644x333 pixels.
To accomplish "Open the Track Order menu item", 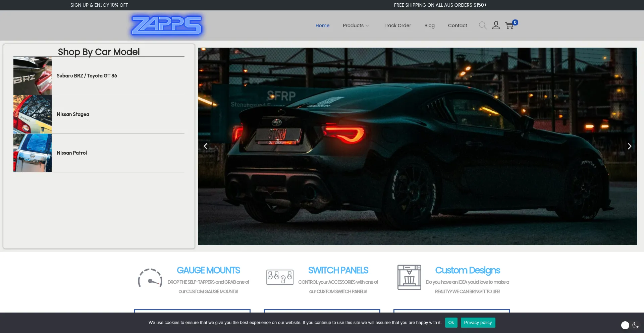I will [x=397, y=25].
